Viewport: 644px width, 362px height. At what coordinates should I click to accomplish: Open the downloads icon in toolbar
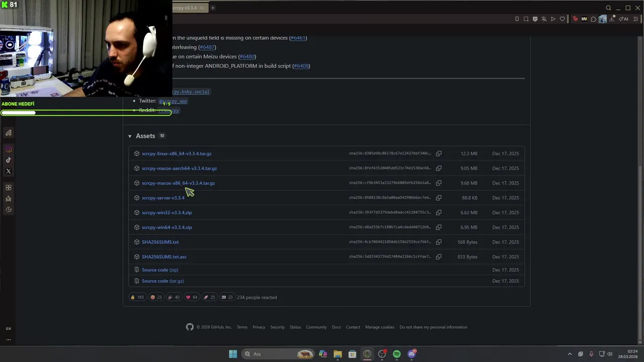[x=612, y=19]
